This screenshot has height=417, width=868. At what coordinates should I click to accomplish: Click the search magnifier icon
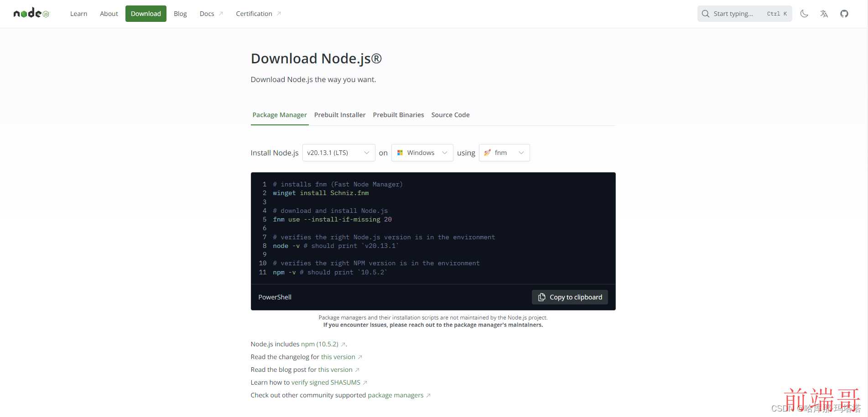tap(705, 14)
